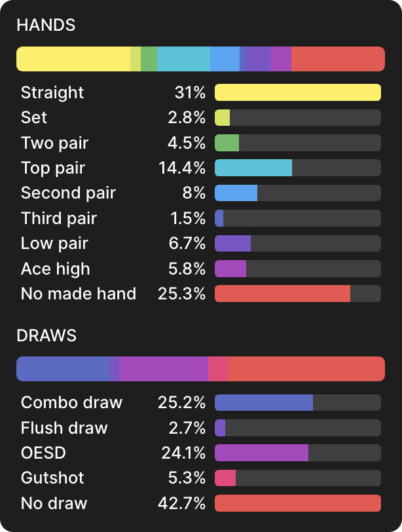Click the Low pair label

pyautogui.click(x=54, y=244)
